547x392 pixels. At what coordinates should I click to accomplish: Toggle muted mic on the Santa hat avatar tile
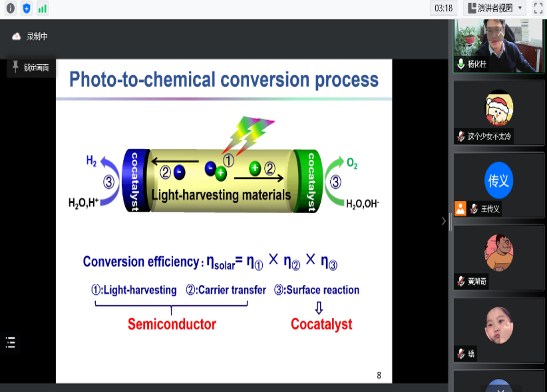click(461, 137)
